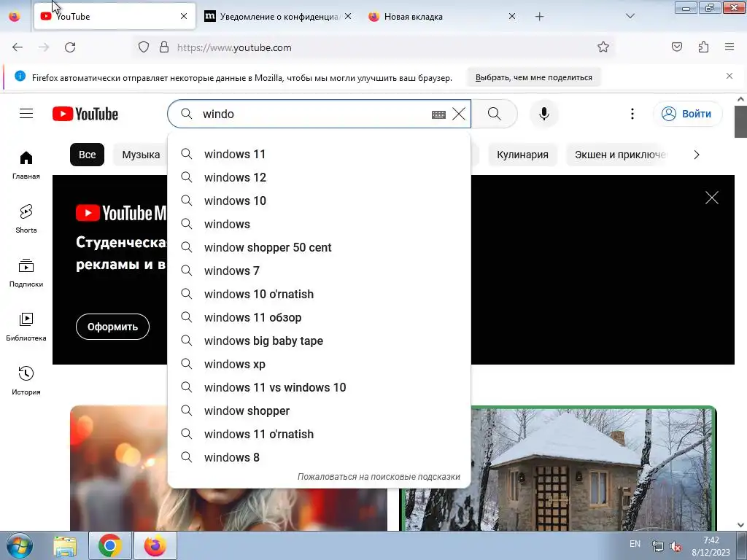Bookmark this page with star icon

(603, 47)
